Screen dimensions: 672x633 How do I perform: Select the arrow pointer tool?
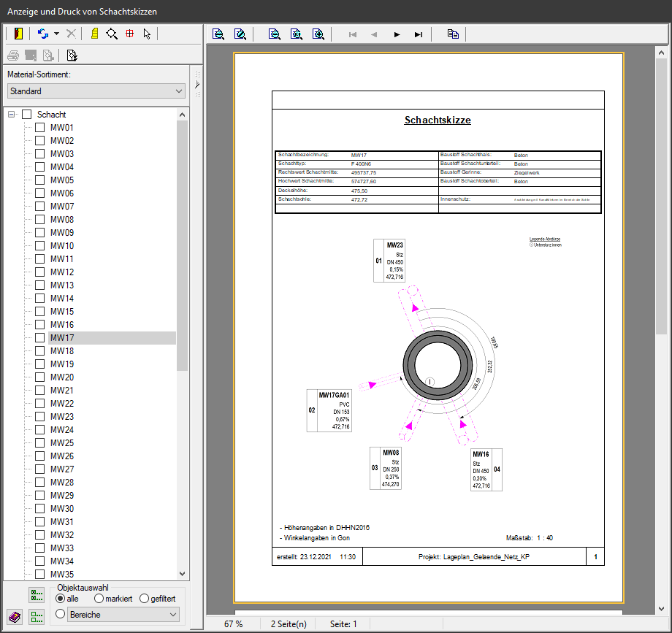pyautogui.click(x=147, y=34)
